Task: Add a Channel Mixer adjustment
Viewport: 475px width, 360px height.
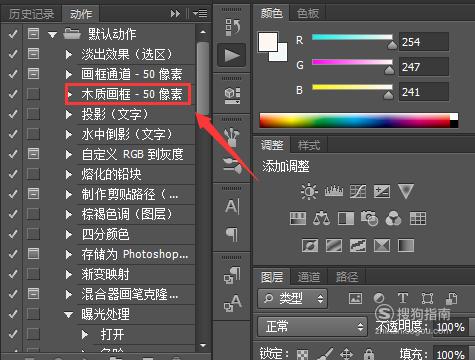Action: pos(393,219)
